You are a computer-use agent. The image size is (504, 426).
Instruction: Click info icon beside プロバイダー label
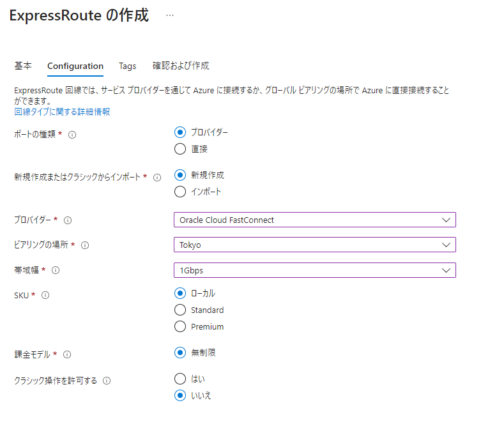[68, 220]
